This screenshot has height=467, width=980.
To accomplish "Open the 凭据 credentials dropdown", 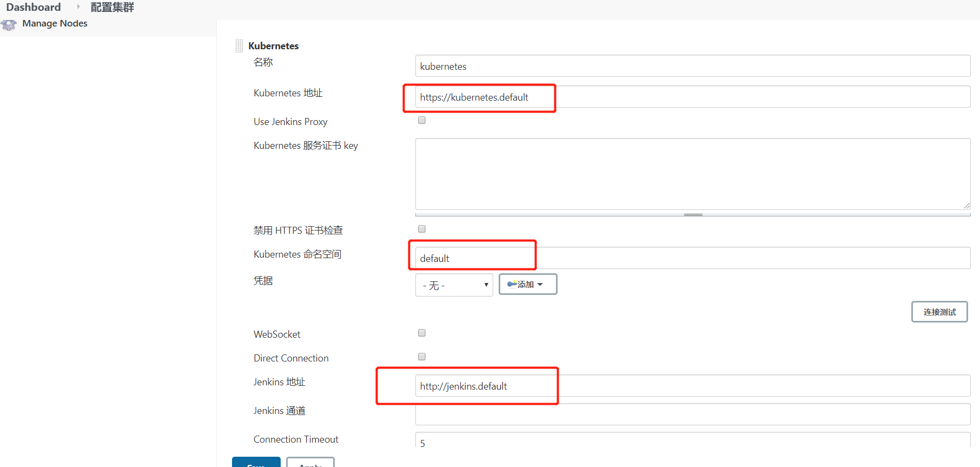I will pyautogui.click(x=454, y=285).
